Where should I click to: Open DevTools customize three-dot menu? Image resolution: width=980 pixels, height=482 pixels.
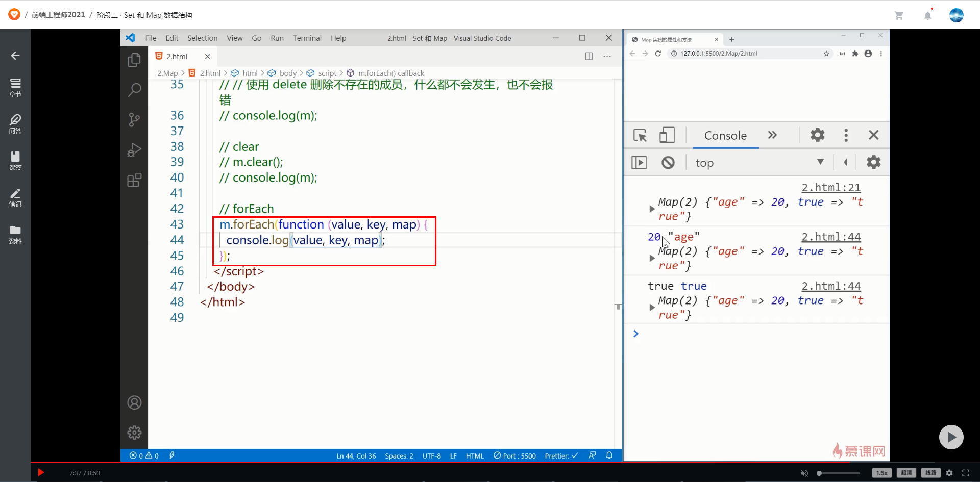(x=846, y=135)
